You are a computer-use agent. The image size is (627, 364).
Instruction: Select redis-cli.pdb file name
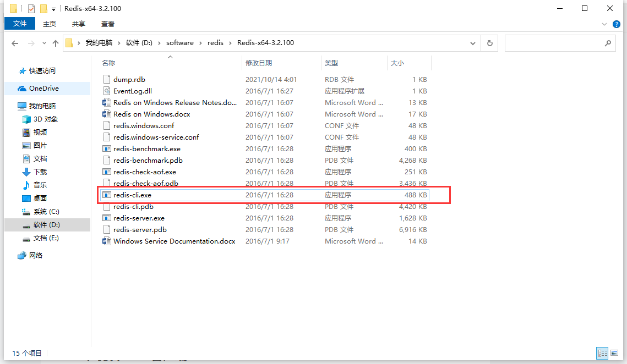133,207
